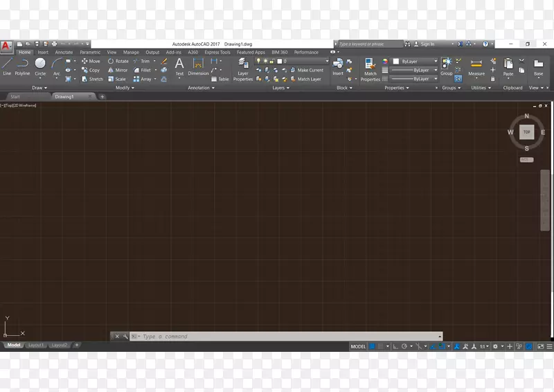Click the Scale tool

(117, 79)
